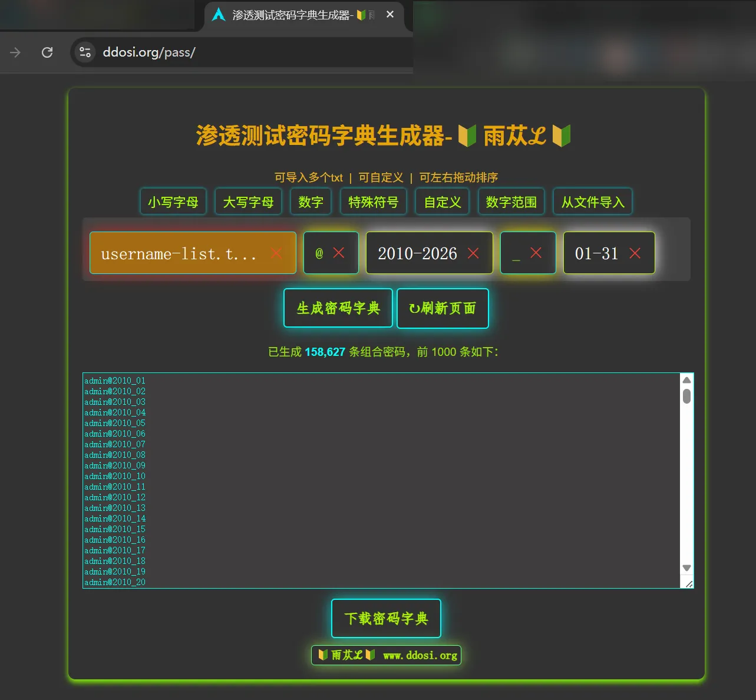Viewport: 756px width, 700px height.
Task: Remove the 2010-2026 range chip
Action: (473, 253)
